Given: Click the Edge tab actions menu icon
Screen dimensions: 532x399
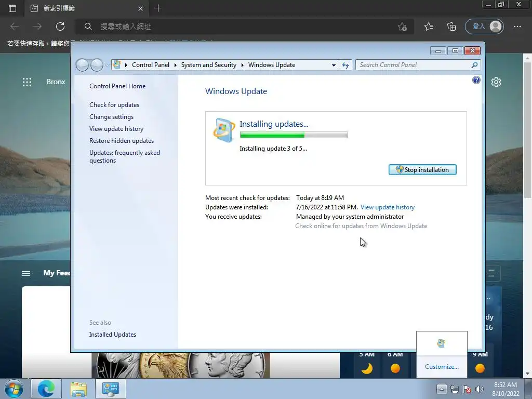Looking at the screenshot, I should coord(12,8).
